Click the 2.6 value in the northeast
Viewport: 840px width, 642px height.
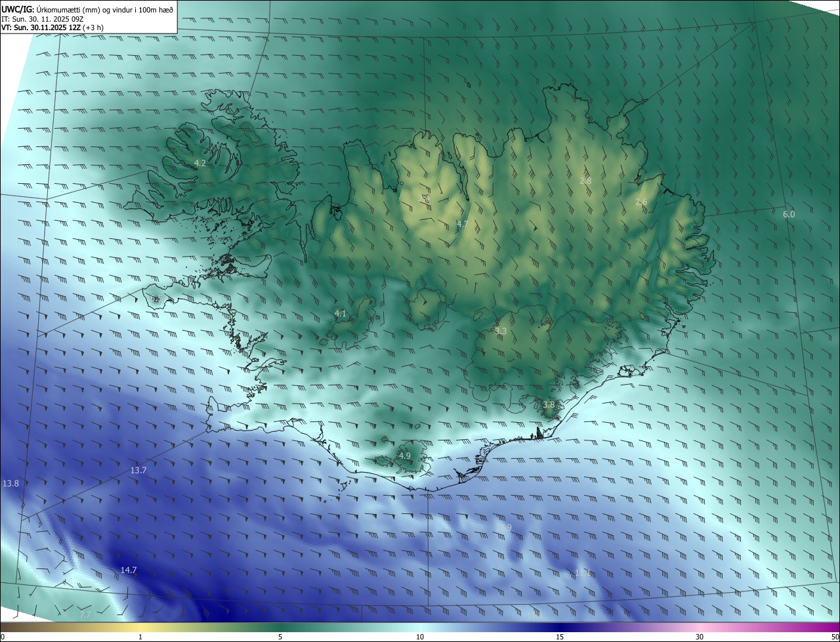coord(641,202)
